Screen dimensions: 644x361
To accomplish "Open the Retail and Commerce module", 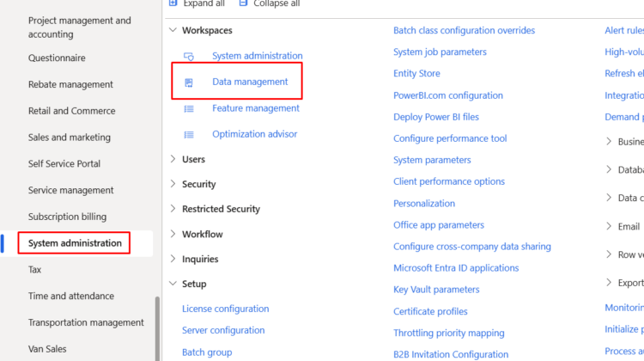I will click(x=72, y=111).
